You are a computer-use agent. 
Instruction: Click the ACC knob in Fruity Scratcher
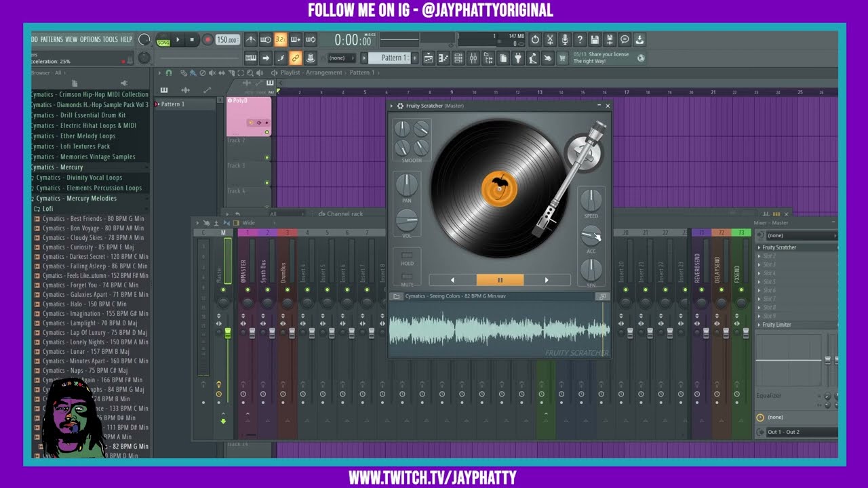(x=591, y=236)
